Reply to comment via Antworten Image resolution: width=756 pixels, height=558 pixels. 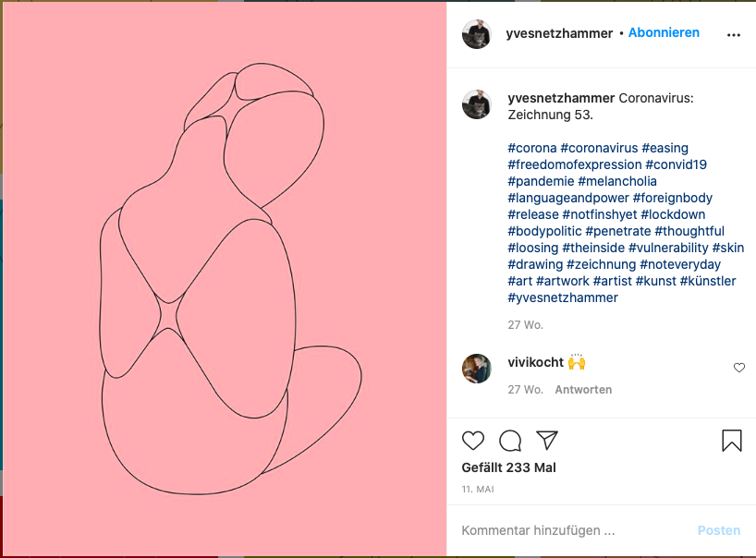click(583, 390)
